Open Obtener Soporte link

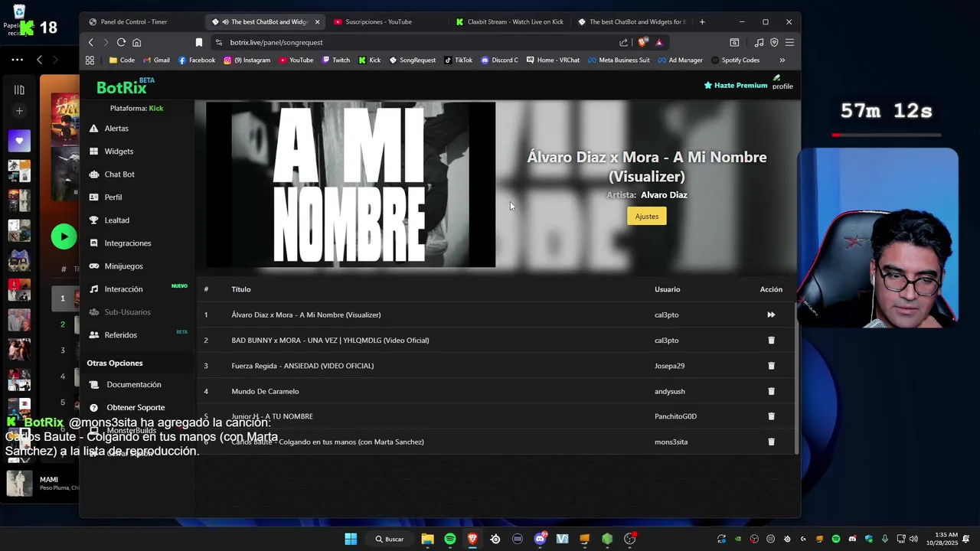(x=136, y=408)
